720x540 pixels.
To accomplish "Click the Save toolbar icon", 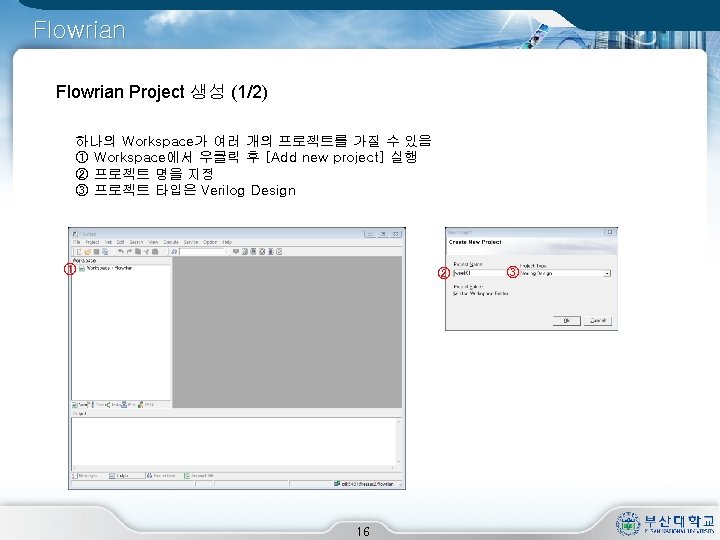I will pos(96,252).
